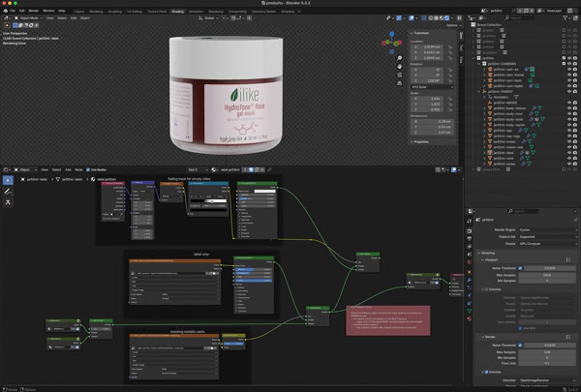The height and width of the screenshot is (392, 581).
Task: Switch to the UV Editing workspace tab
Action: 135,11
